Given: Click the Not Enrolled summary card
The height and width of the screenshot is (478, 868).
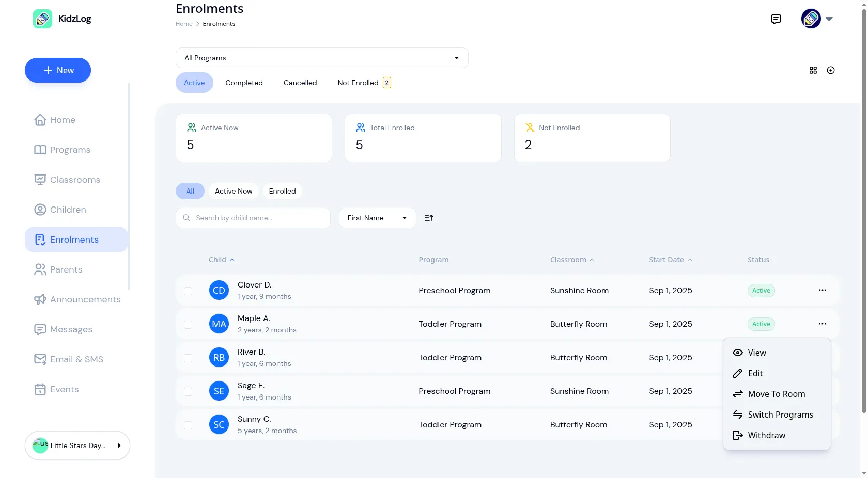Looking at the screenshot, I should pyautogui.click(x=592, y=138).
